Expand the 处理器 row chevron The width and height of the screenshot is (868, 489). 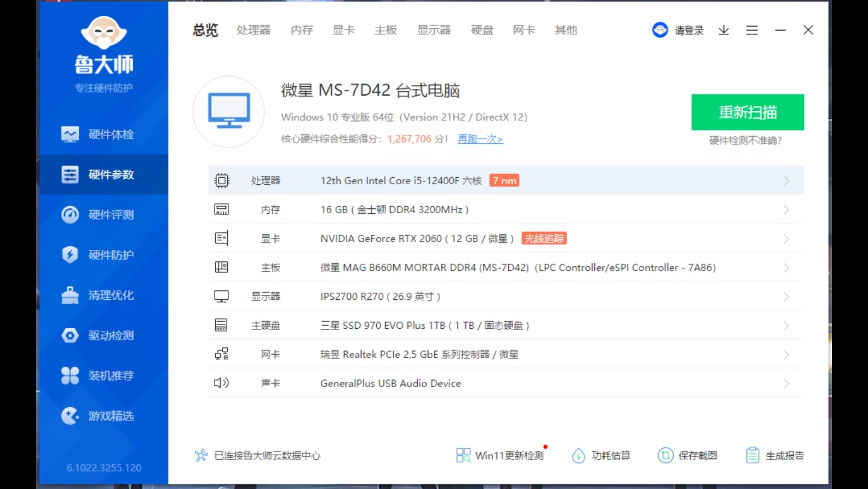click(786, 180)
